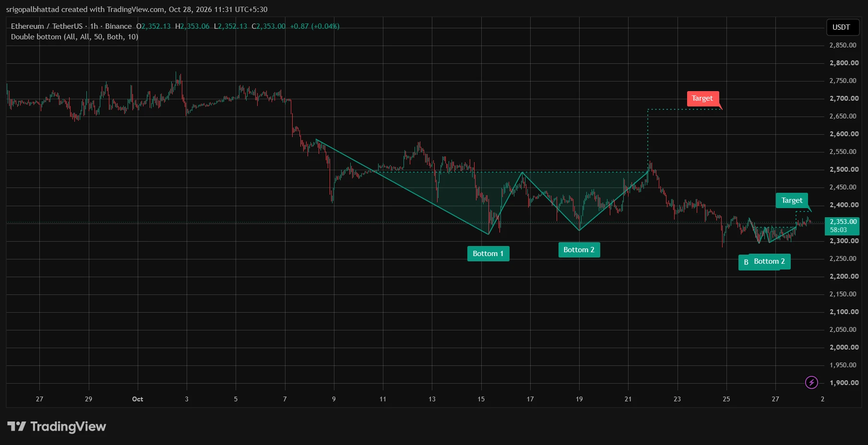Click the USDT currency button
Screen dimensions: 868x445
pyautogui.click(x=842, y=27)
